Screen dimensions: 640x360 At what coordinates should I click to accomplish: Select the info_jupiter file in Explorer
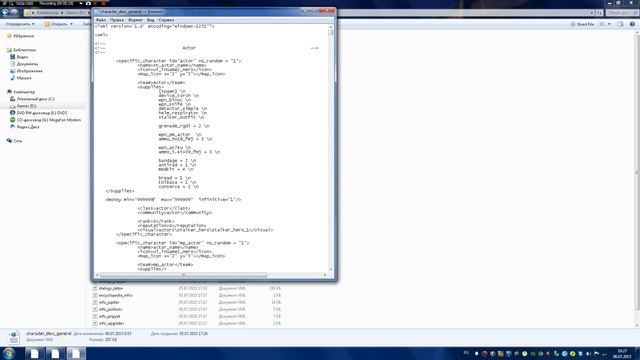pyautogui.click(x=109, y=302)
